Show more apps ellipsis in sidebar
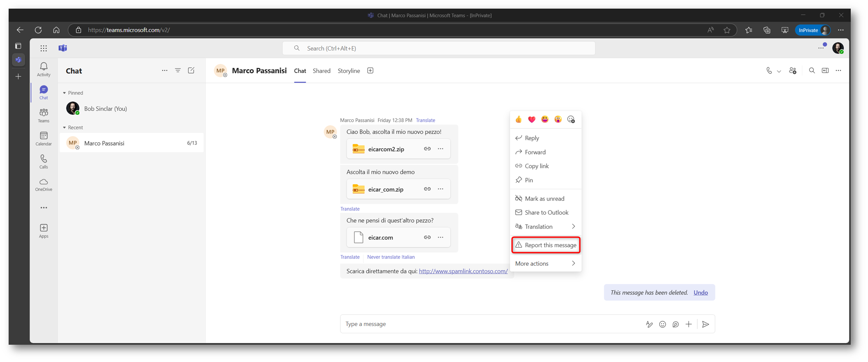 pos(44,208)
